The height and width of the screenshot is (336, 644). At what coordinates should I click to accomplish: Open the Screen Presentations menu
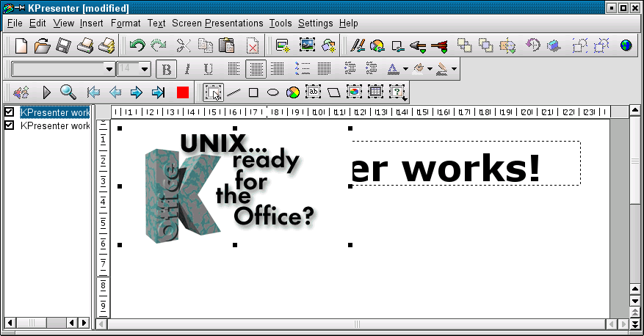(217, 23)
